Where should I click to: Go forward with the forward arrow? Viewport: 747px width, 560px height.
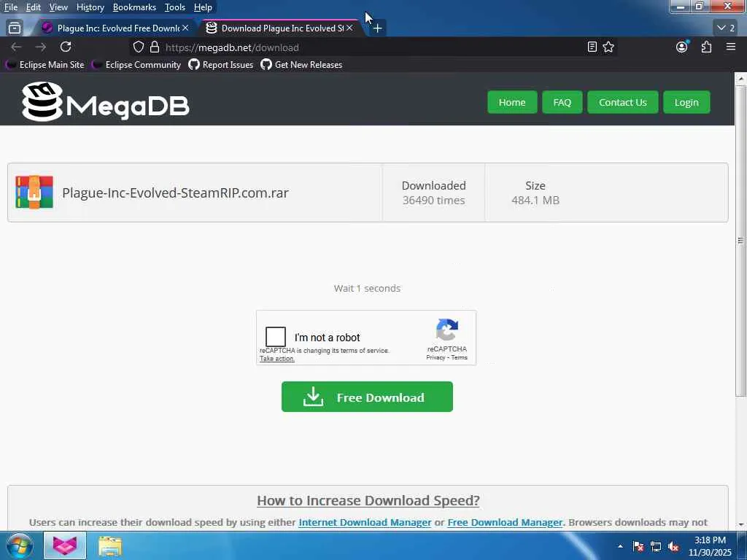(x=41, y=47)
